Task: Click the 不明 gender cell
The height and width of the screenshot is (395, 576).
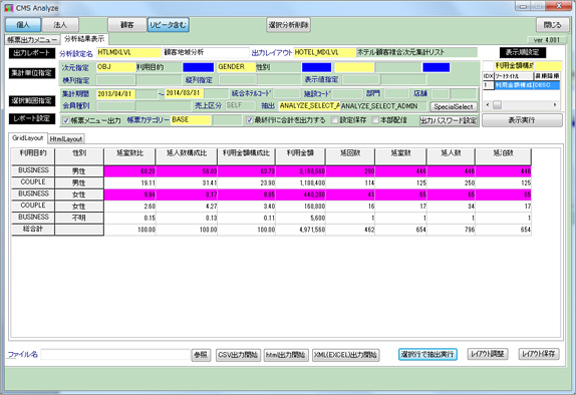Action: (x=79, y=218)
